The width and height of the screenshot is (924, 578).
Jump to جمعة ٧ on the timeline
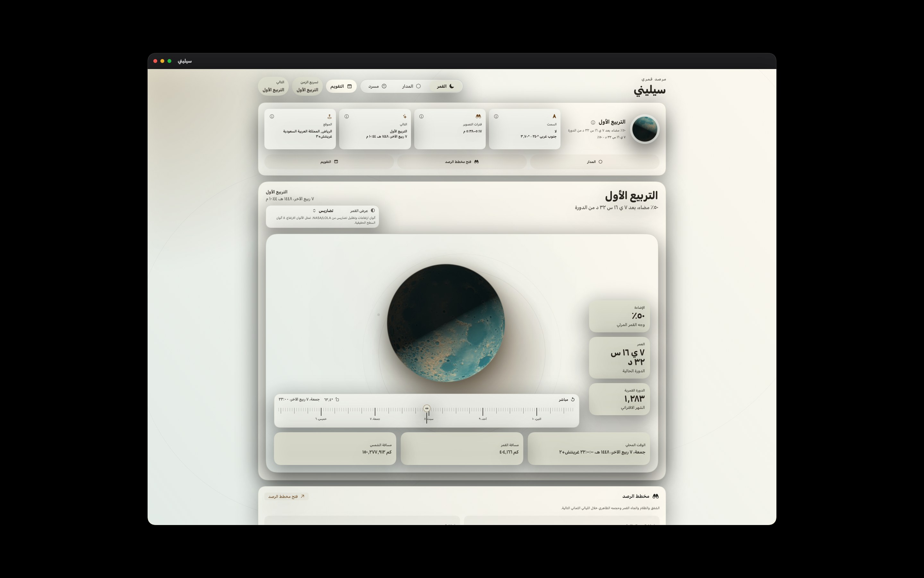(374, 419)
